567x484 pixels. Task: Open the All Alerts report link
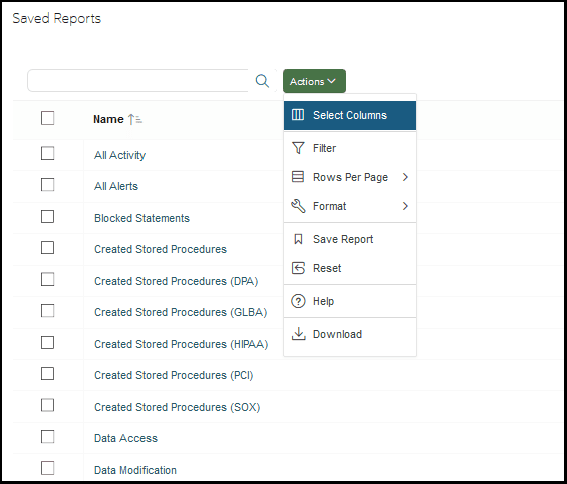click(116, 186)
